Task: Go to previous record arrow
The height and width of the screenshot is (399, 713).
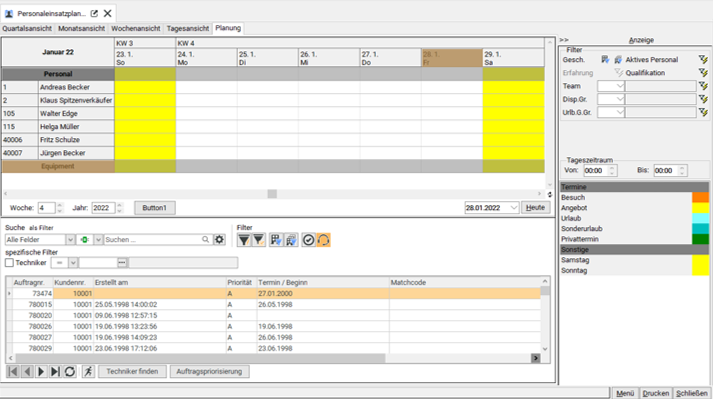Action: pyautogui.click(x=27, y=371)
